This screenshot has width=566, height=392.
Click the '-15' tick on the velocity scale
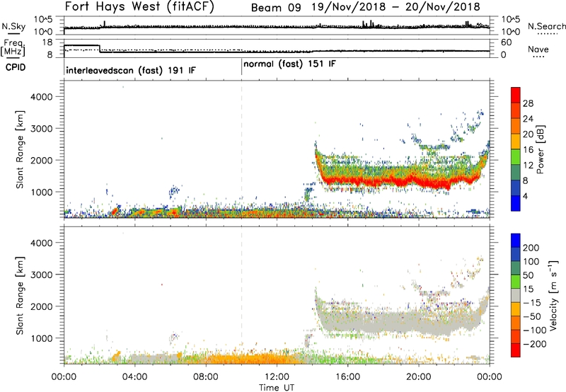coord(532,303)
